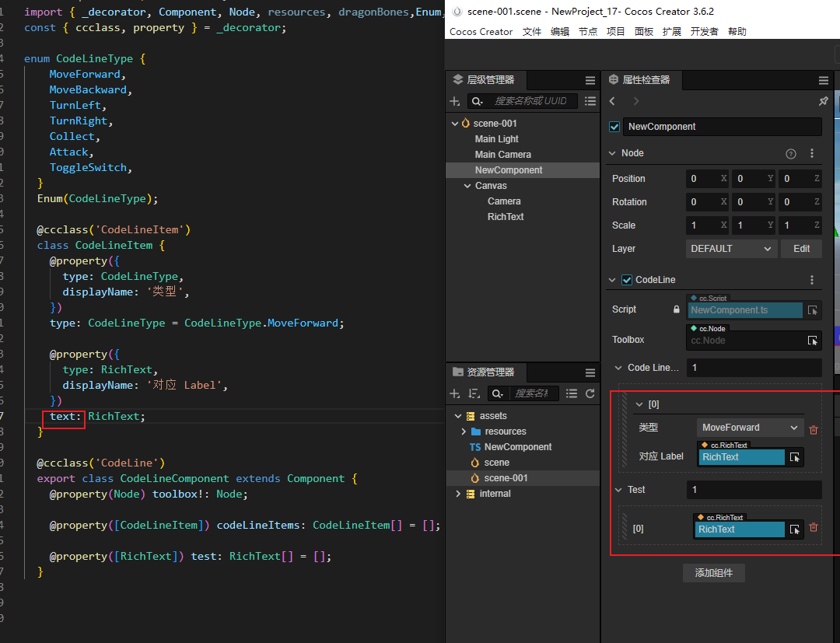Screen dimensions: 840x643
Task: Open the 开发者 menu in the menu bar
Action: [x=705, y=32]
